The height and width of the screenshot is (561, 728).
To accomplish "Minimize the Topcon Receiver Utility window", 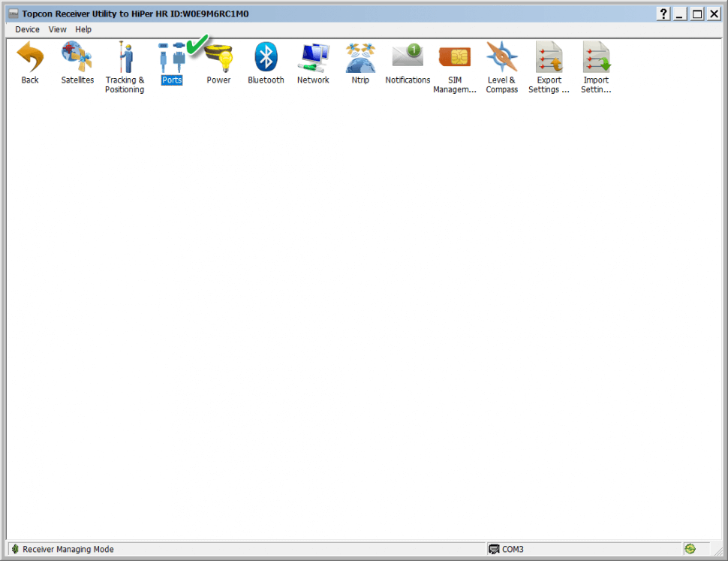I will click(x=680, y=14).
